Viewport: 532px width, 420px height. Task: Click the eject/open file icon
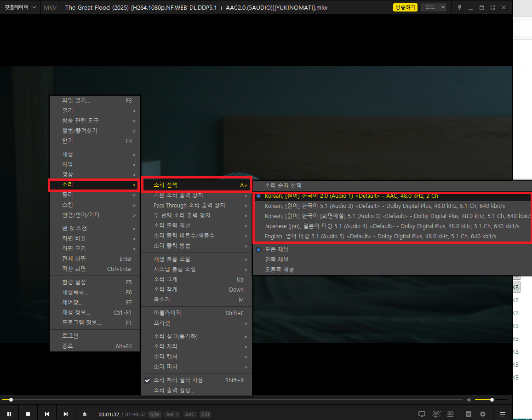point(85,414)
